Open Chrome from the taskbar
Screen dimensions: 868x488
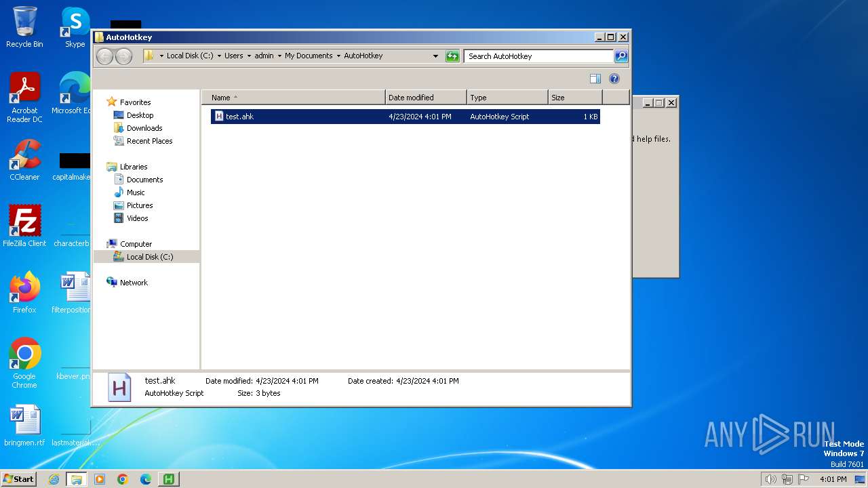pyautogui.click(x=123, y=479)
